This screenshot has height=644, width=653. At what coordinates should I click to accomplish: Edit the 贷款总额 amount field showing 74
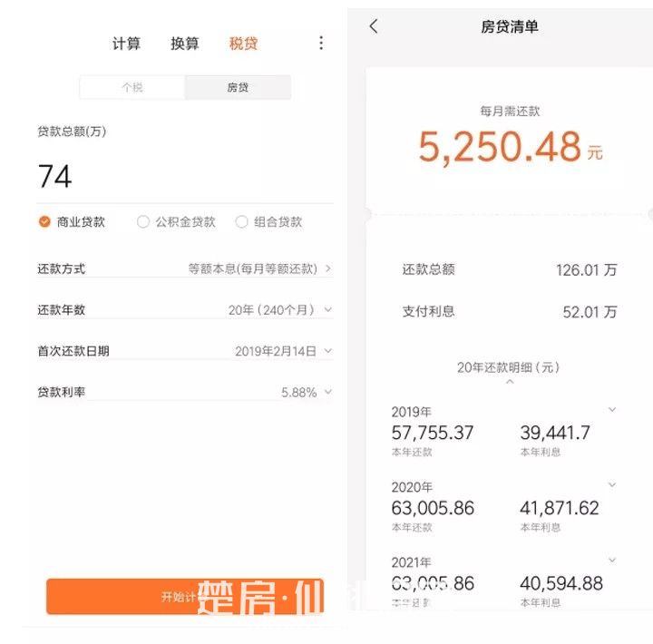pyautogui.click(x=181, y=176)
